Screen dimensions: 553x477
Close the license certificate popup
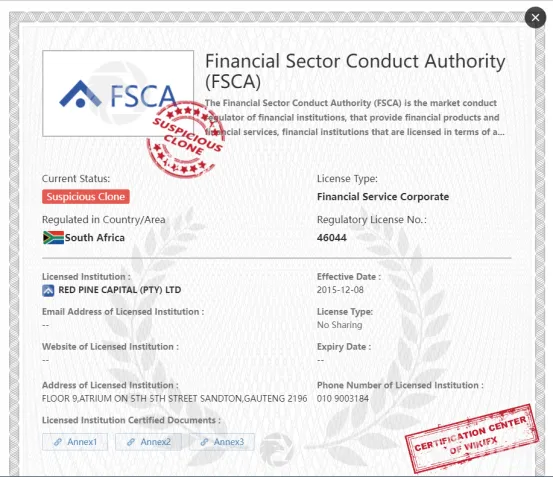[535, 17]
